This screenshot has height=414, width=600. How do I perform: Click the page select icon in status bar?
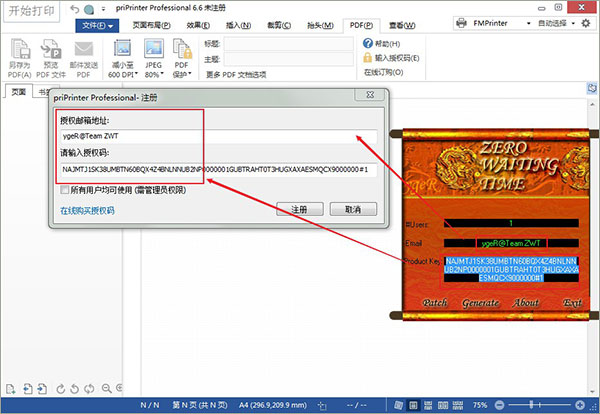[322, 406]
